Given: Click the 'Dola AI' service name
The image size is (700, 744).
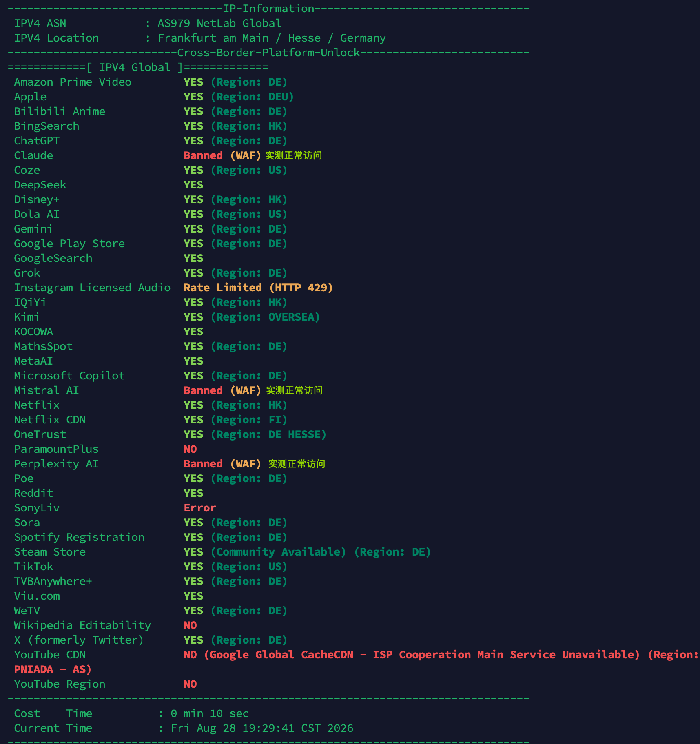Looking at the screenshot, I should click(x=37, y=214).
